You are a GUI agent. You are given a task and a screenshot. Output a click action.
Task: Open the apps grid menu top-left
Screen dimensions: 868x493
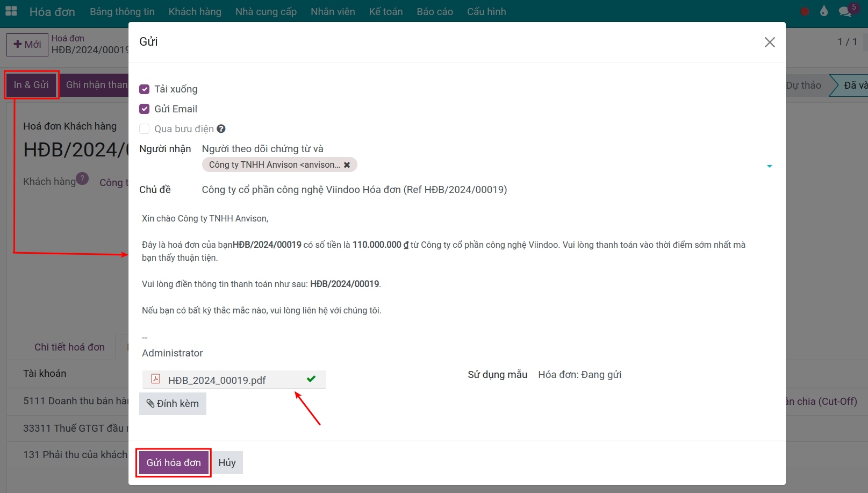coord(11,11)
